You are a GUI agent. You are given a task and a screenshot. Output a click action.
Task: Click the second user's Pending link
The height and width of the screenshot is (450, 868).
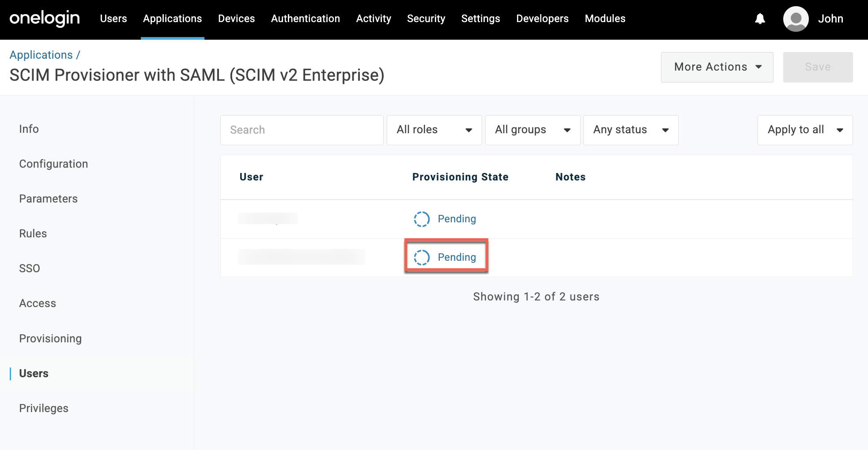coord(457,257)
